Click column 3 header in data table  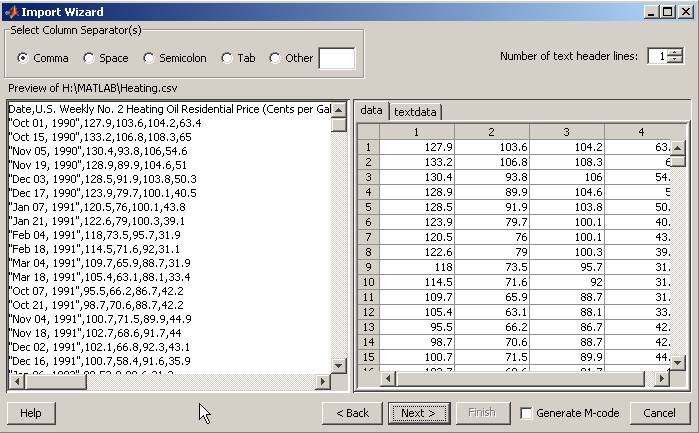pyautogui.click(x=565, y=132)
